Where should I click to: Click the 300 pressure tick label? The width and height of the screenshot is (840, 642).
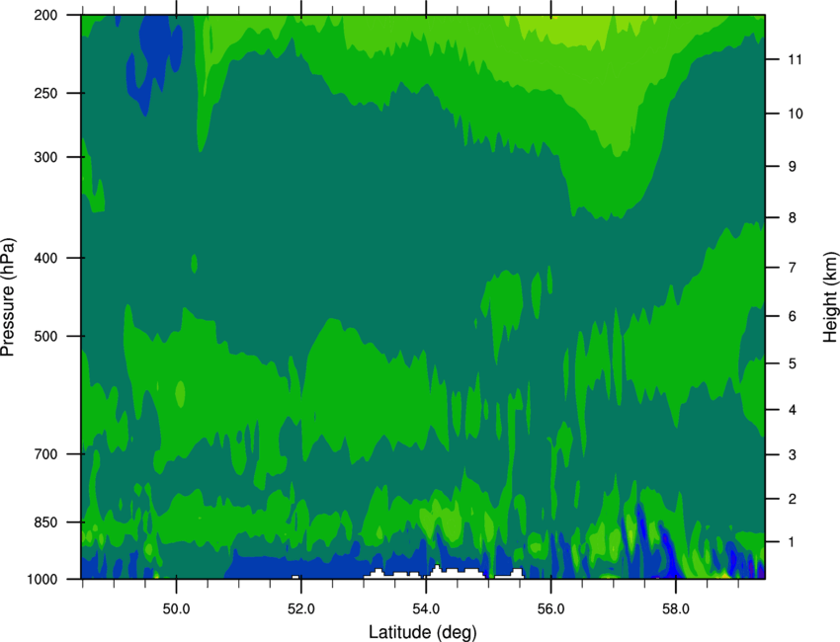pyautogui.click(x=45, y=157)
